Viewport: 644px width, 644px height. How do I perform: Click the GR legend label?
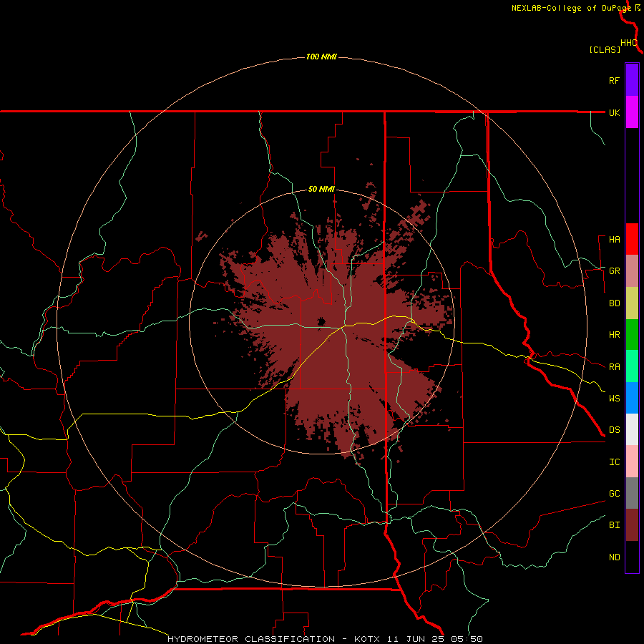614,271
